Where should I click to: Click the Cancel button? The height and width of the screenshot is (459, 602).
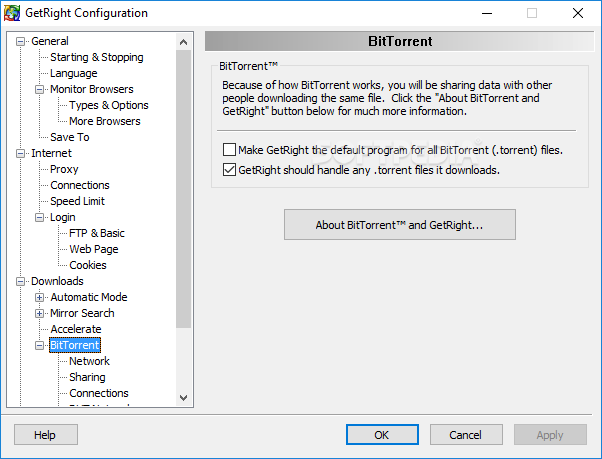[466, 435]
